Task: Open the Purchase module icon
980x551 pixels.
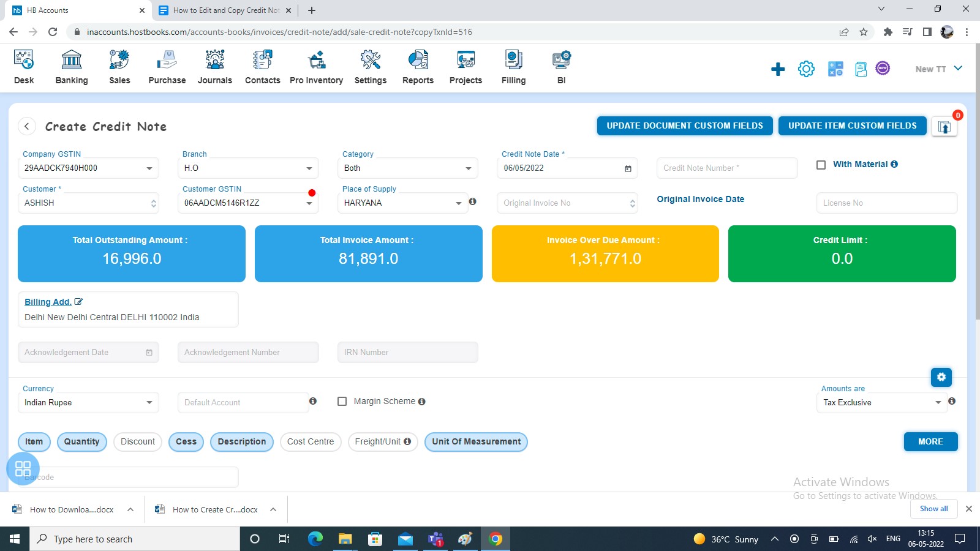Action: (167, 60)
